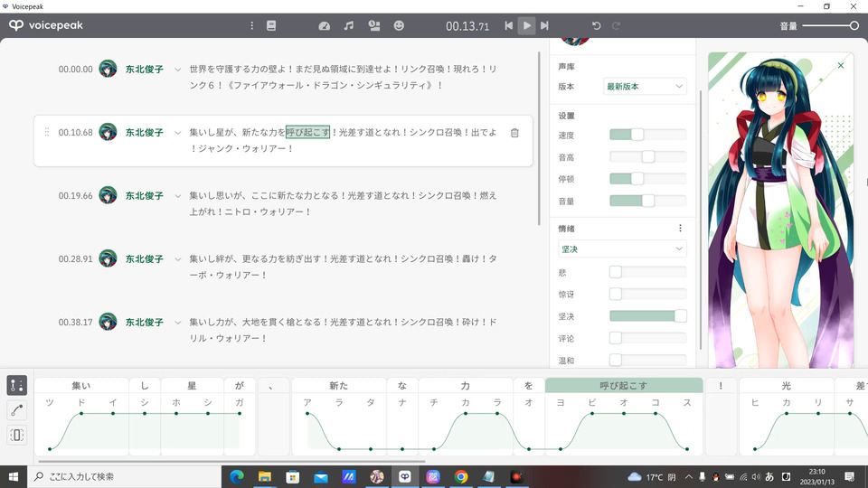Viewport: 868px width, 488px height.
Task: Adjust the 坚决 emotion slider
Action: (647, 316)
